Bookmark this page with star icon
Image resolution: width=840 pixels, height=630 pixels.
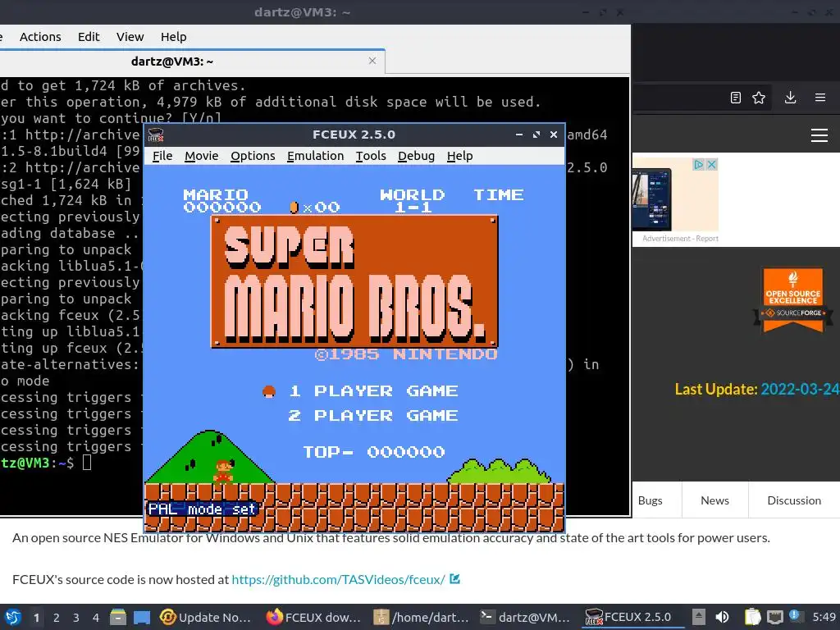coord(759,98)
